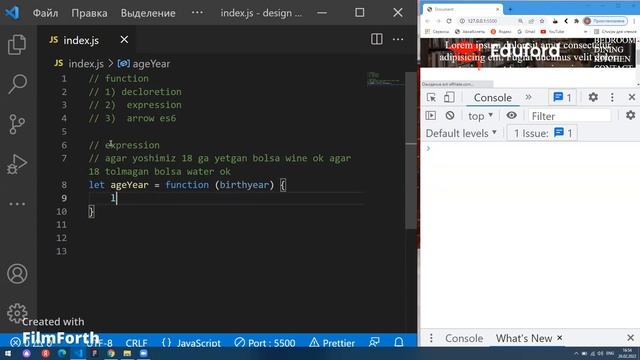Clear the console output

(x=450, y=116)
